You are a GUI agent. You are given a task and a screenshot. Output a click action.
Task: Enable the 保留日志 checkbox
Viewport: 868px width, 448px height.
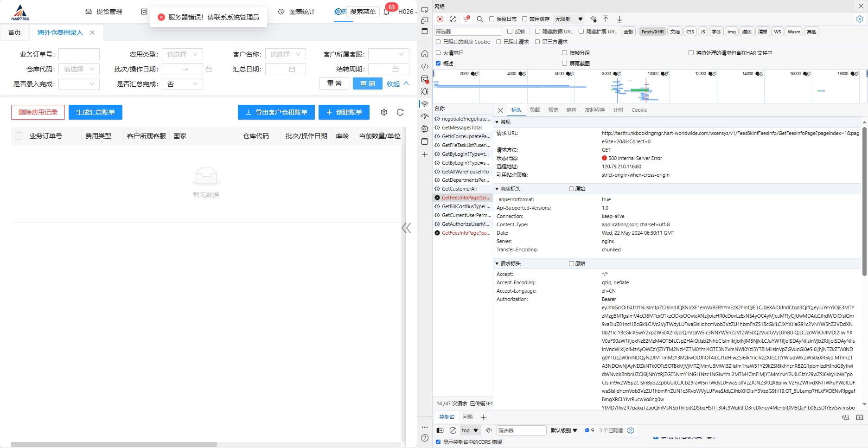492,19
